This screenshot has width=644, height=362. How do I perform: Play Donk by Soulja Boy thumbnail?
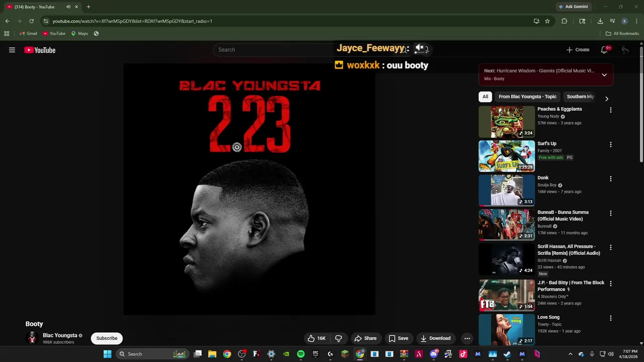507,191
